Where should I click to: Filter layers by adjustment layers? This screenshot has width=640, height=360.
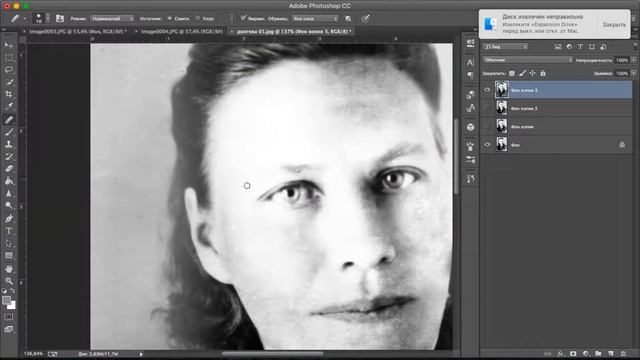[569, 47]
